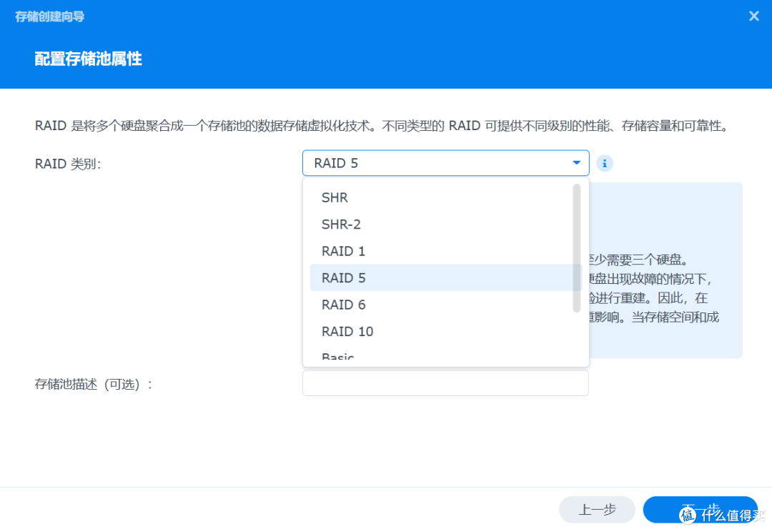772x532 pixels.
Task: Select SHR from the RAID type list
Action: pyautogui.click(x=335, y=197)
